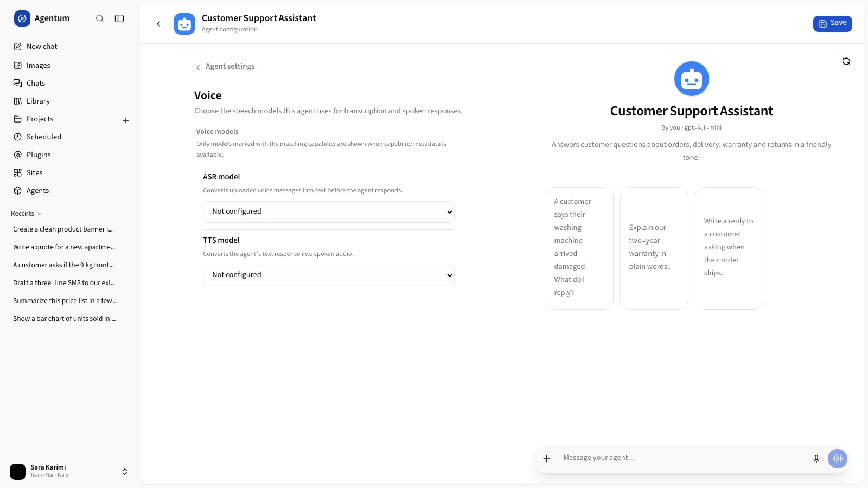Click the Agentum logo icon

tap(22, 18)
